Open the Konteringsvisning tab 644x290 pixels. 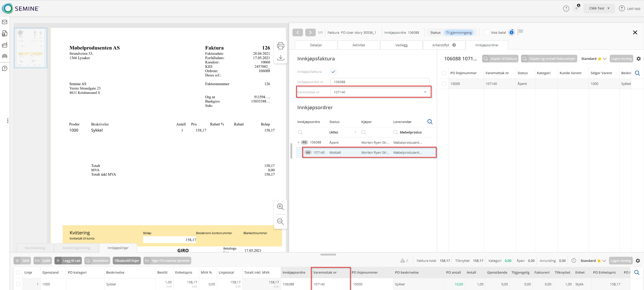tap(76, 248)
